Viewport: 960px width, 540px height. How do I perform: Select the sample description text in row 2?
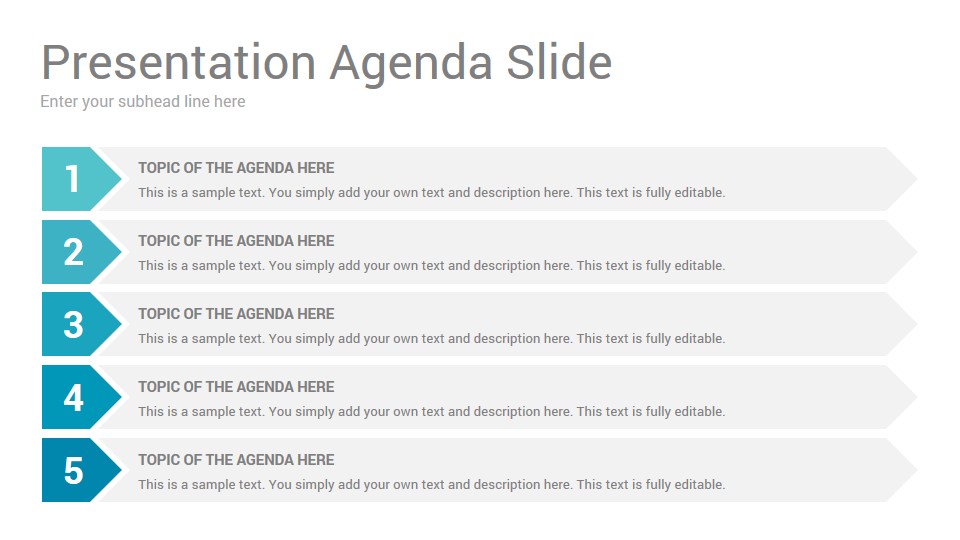[x=432, y=266]
